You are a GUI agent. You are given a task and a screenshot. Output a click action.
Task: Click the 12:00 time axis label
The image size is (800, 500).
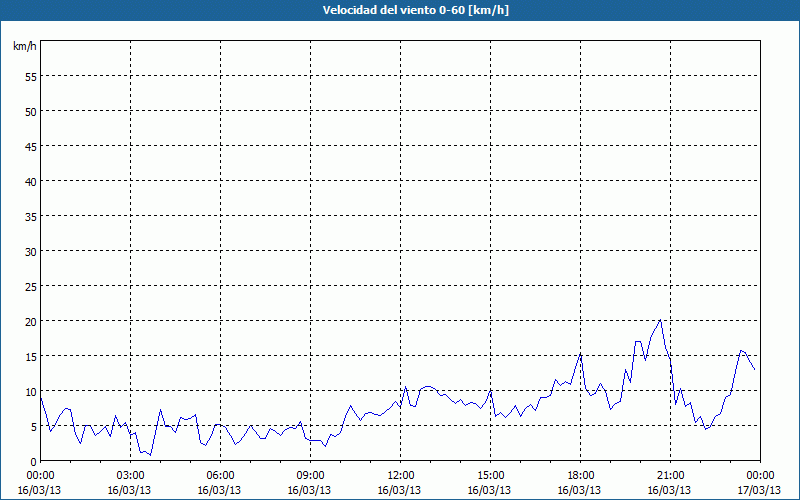pos(401,476)
